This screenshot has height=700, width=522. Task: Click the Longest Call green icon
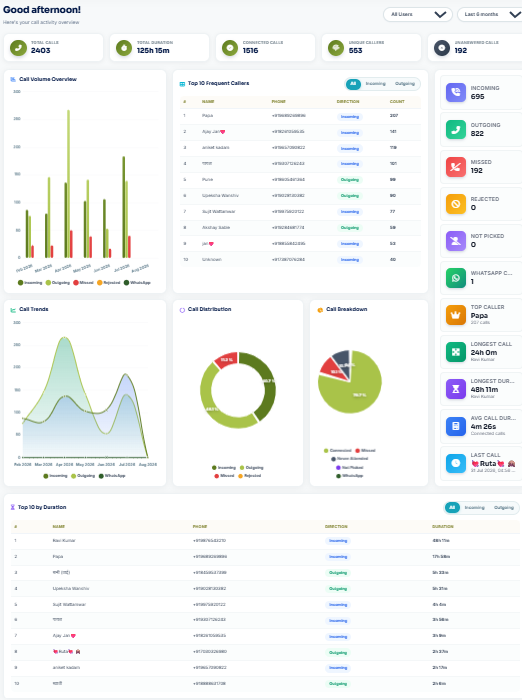point(455,352)
